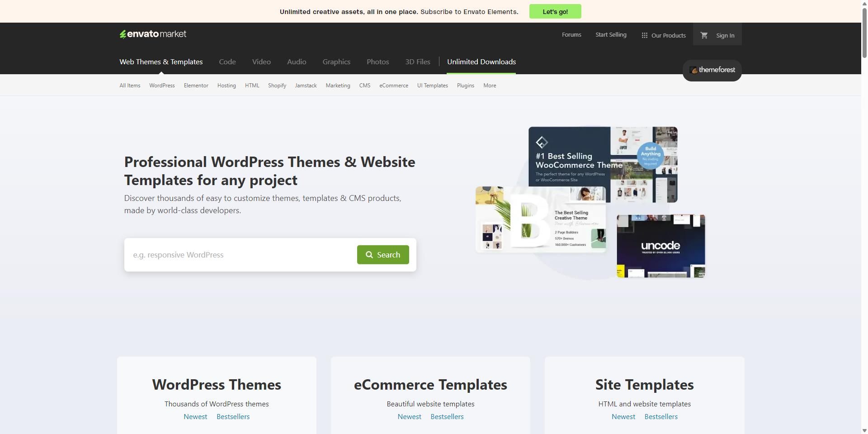Open the Shopify submenu item

coord(277,86)
